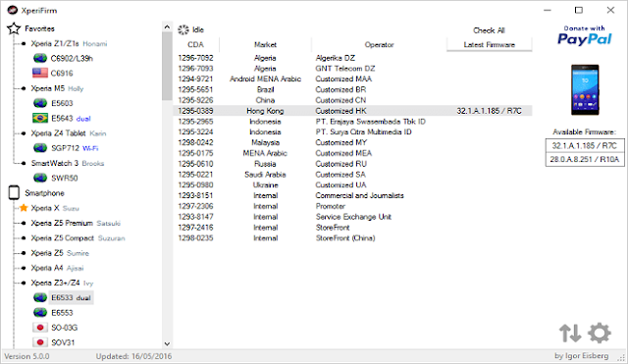Viewport: 628px width, 364px height.
Task: Select firmware 32.1.A.1.185 / R7C in Available Firmware
Action: pyautogui.click(x=585, y=146)
